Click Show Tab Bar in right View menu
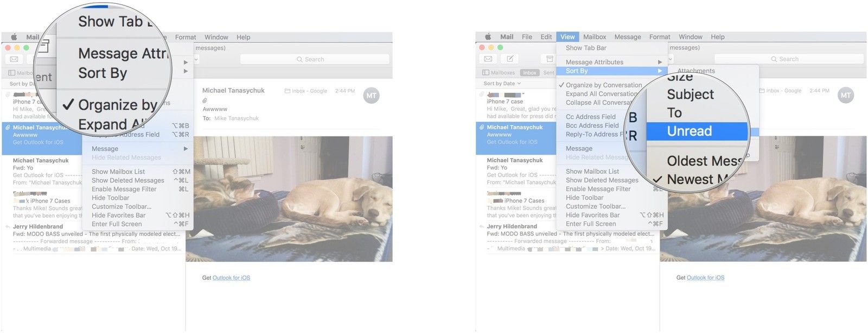This screenshot has height=333, width=868. click(586, 48)
